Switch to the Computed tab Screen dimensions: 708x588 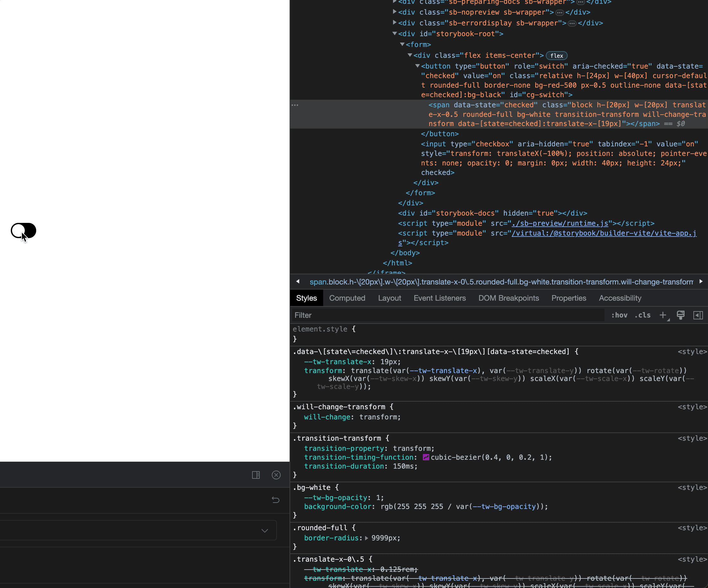[x=347, y=298]
